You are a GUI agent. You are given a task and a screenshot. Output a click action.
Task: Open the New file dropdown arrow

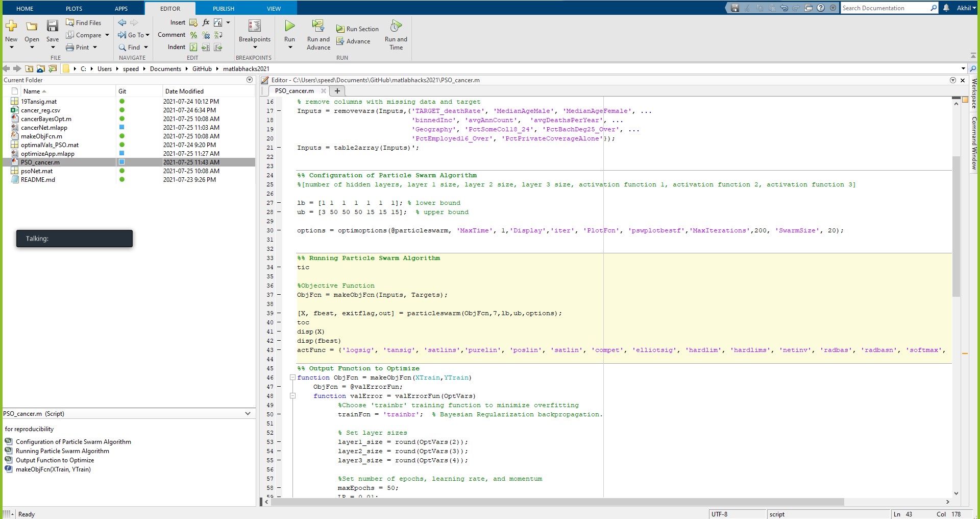(x=11, y=48)
